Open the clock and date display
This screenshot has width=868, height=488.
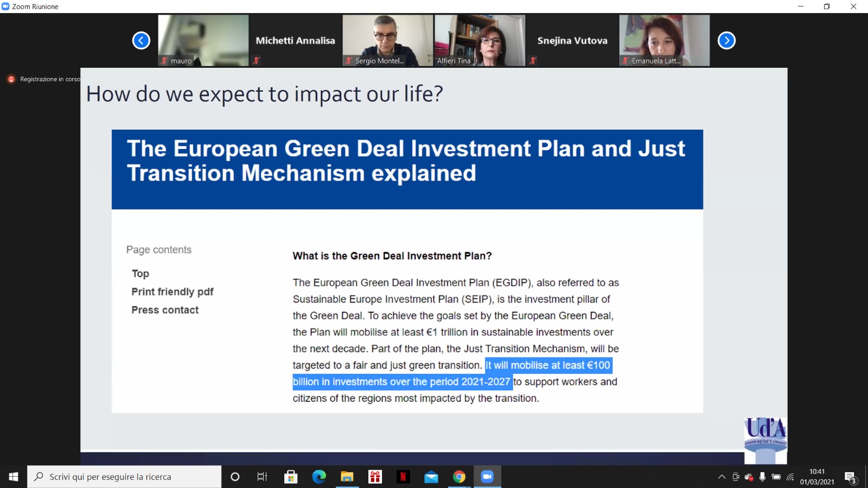click(817, 477)
